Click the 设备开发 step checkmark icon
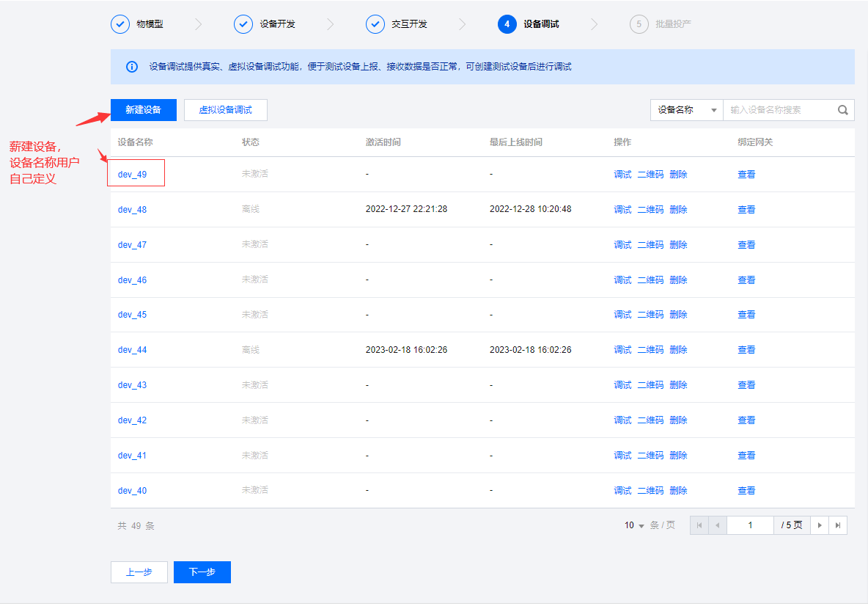Screen dimensions: 868x606 coord(243,24)
